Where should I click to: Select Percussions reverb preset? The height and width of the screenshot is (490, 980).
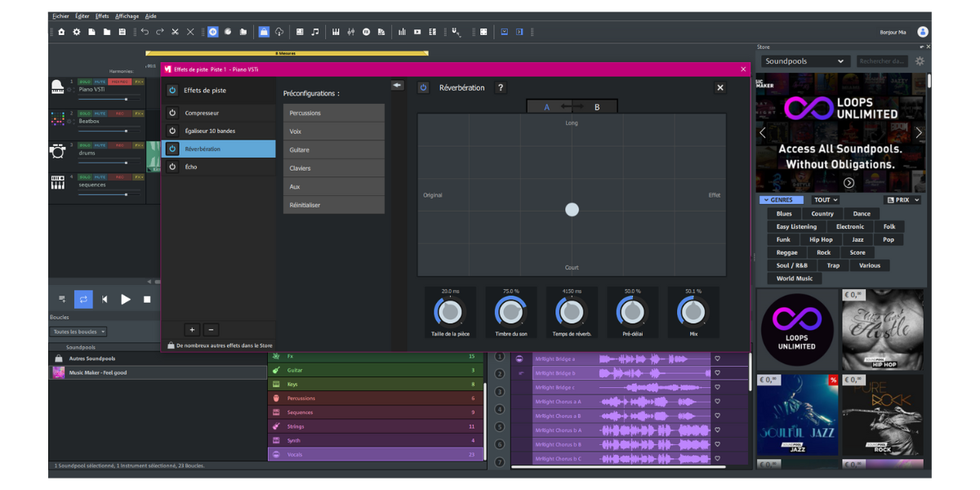333,113
